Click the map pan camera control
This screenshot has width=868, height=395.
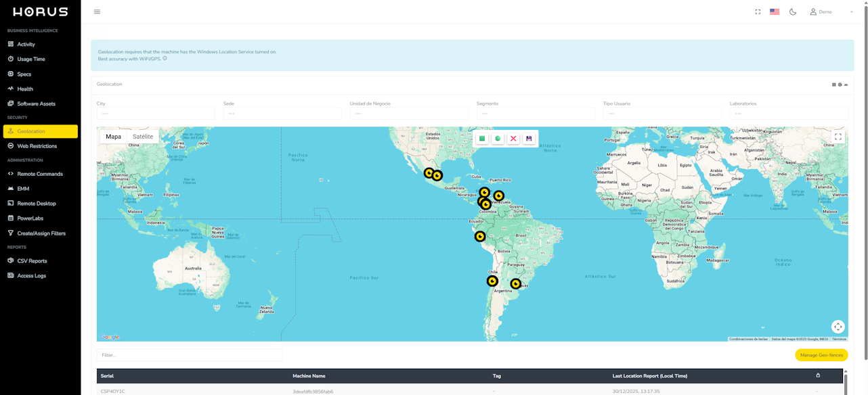[x=838, y=327]
